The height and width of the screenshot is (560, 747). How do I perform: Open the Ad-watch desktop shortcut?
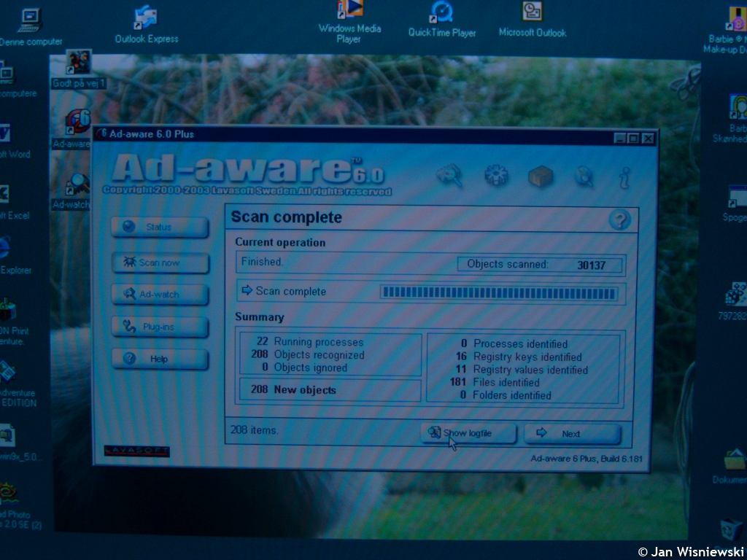point(77,185)
